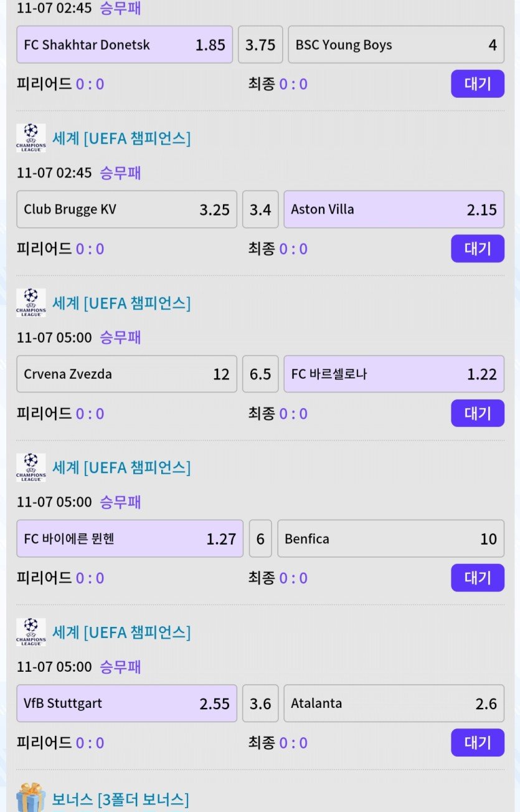Screen dimensions: 520x812
Task: Open the 보너스 [3폴더 보너스] link
Action: coord(120,799)
